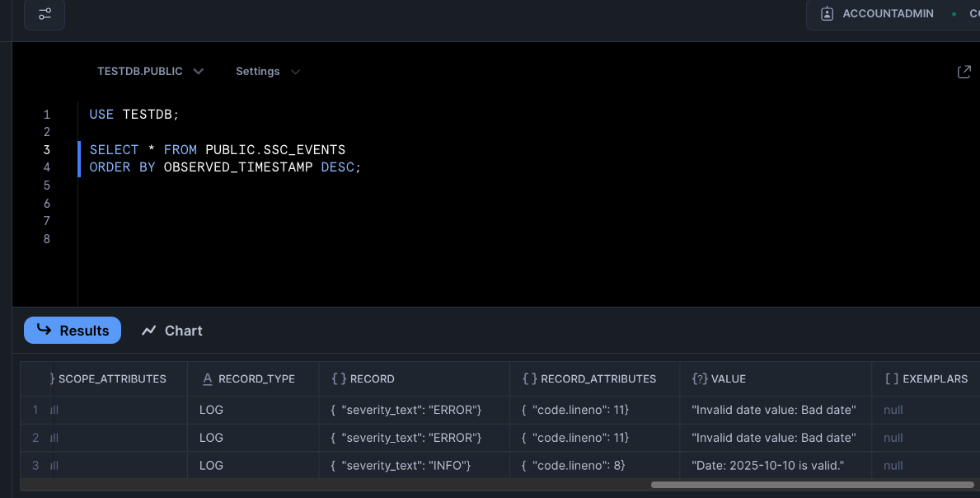Click the "Date: 2025-10-10 is valid." cell
980x498 pixels.
768,466
